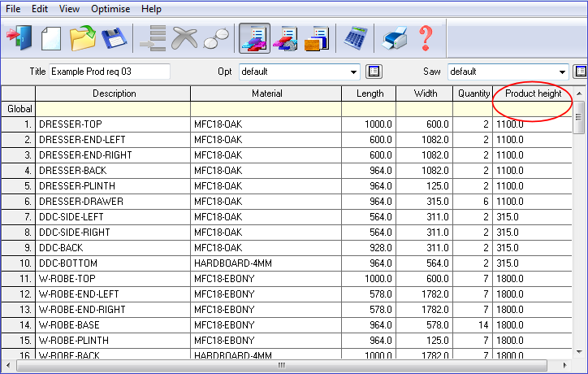The width and height of the screenshot is (588, 374).
Task: Save with the floppy disk icon
Action: (x=112, y=37)
